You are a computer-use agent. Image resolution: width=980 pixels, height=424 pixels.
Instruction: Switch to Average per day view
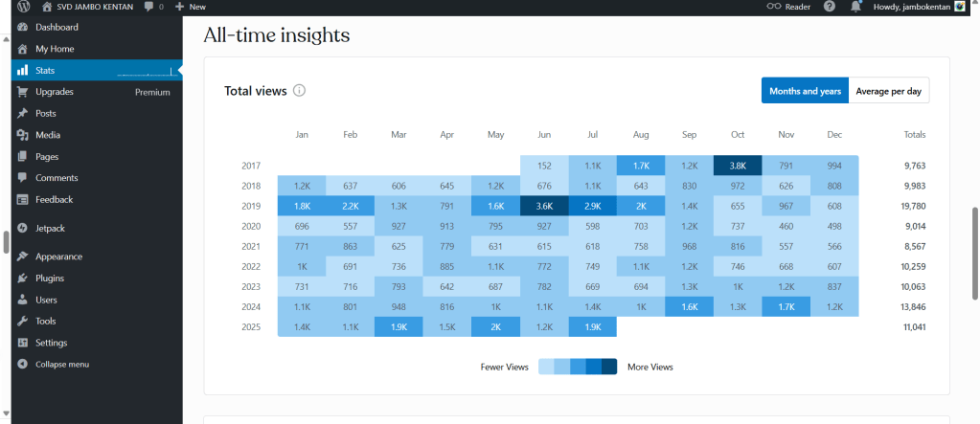(888, 91)
